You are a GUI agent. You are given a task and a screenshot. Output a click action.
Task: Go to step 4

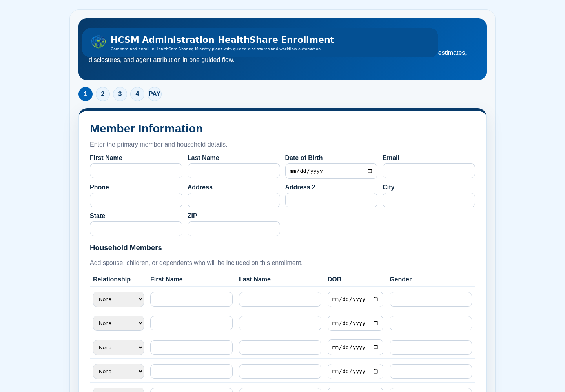point(137,94)
